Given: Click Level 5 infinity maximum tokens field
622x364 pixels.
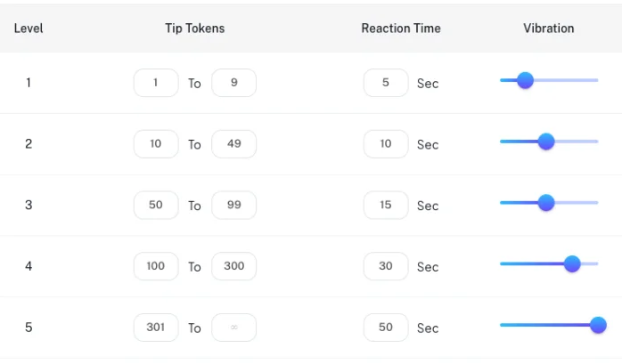Looking at the screenshot, I should tap(233, 328).
